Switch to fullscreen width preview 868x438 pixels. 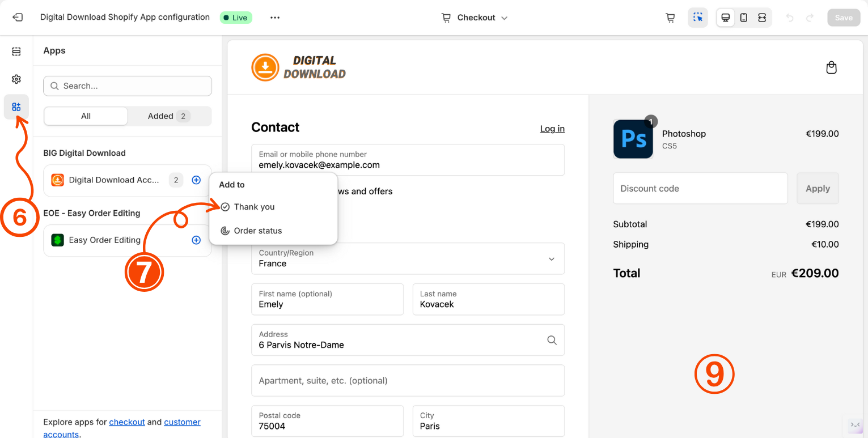(x=762, y=18)
